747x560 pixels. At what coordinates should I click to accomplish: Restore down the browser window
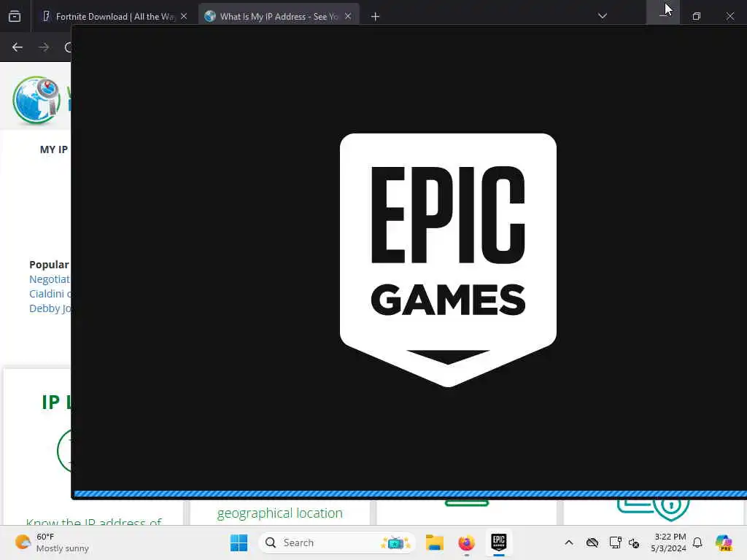click(x=697, y=16)
